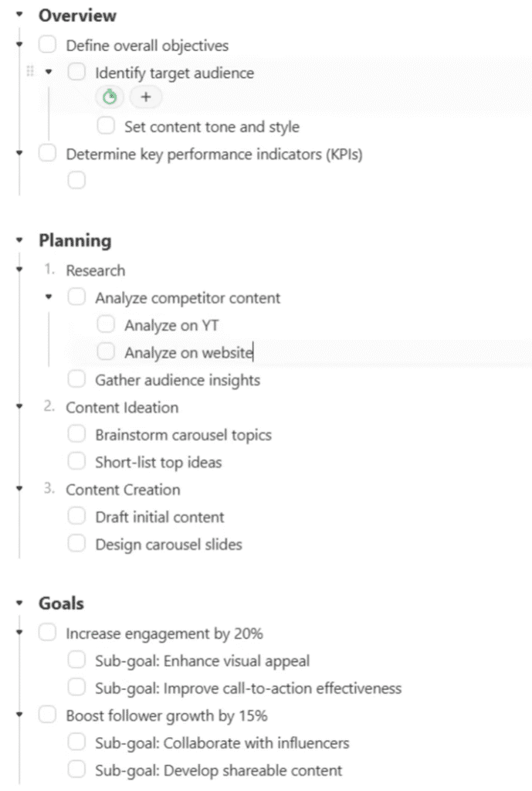The height and width of the screenshot is (791, 532).
Task: Select the Boost follower growth by 15% text
Action: (x=167, y=716)
